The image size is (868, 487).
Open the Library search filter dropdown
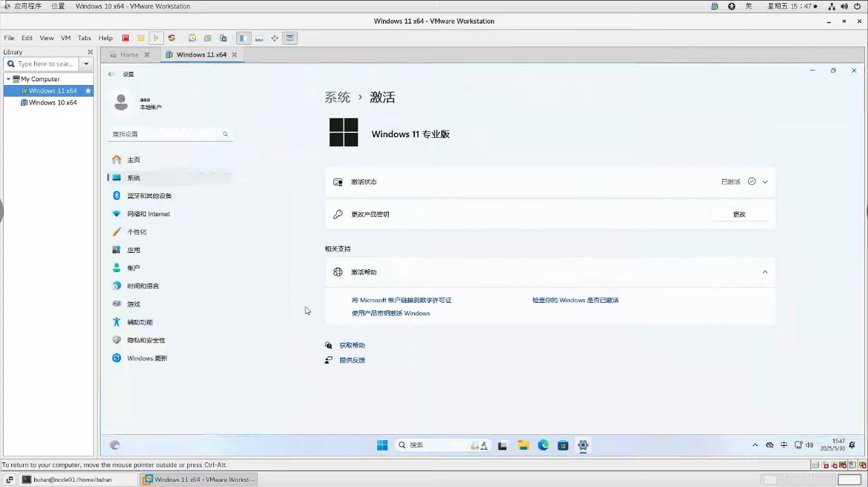click(86, 63)
